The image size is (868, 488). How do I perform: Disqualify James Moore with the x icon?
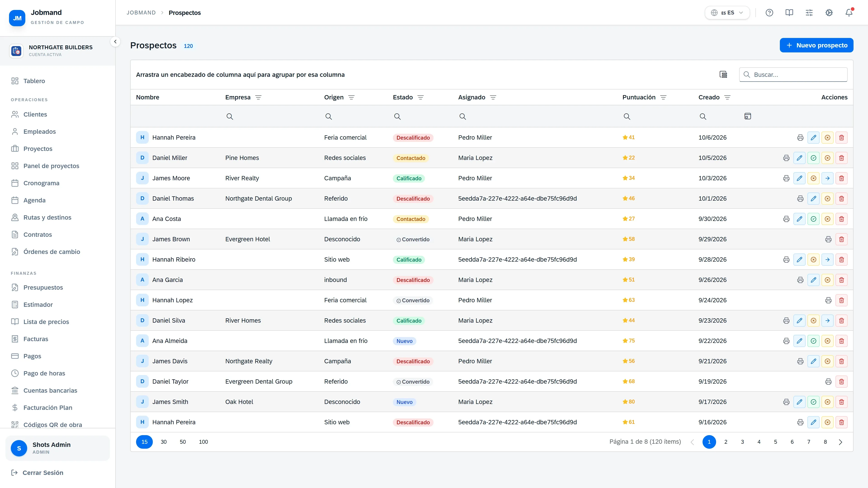pyautogui.click(x=814, y=178)
